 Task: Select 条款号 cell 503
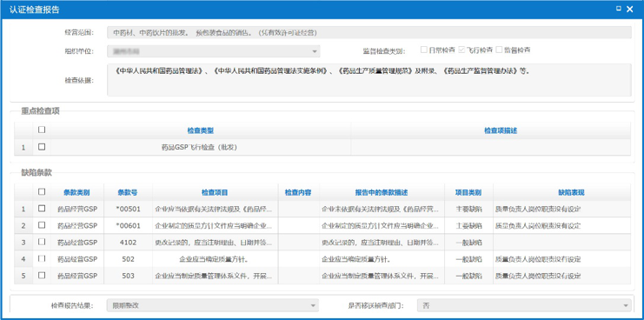pos(128,276)
